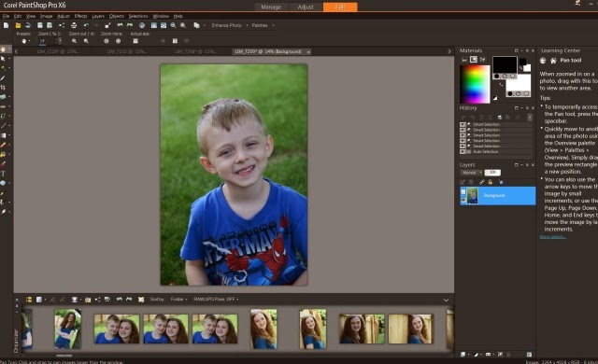The width and height of the screenshot is (598, 364).
Task: Click the Actual size icon in tool options
Action: [135, 41]
